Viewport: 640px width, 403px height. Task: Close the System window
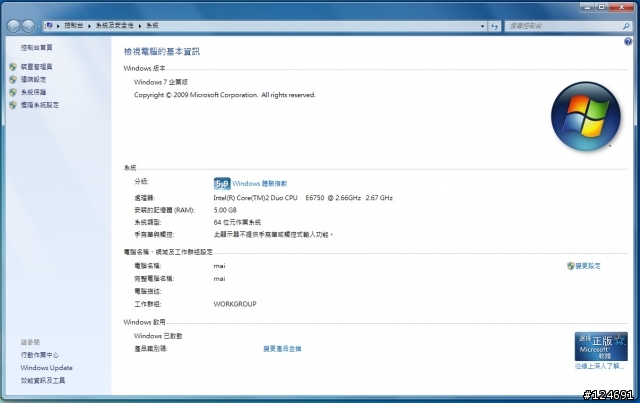tap(622, 7)
